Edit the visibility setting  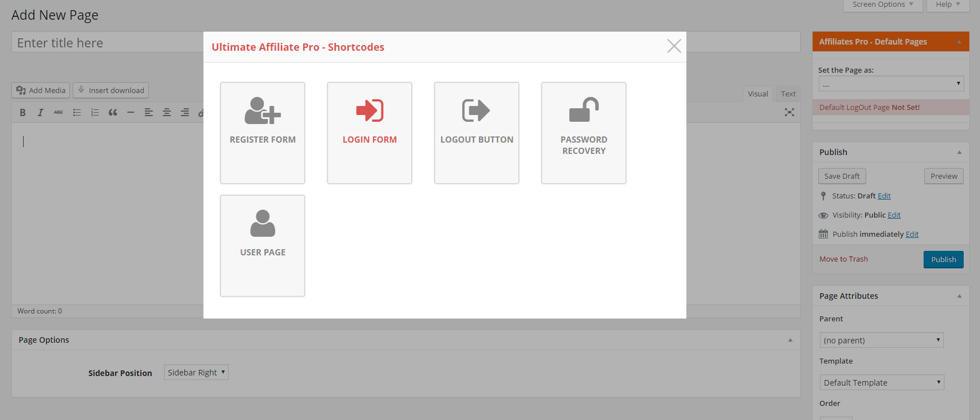coord(894,215)
